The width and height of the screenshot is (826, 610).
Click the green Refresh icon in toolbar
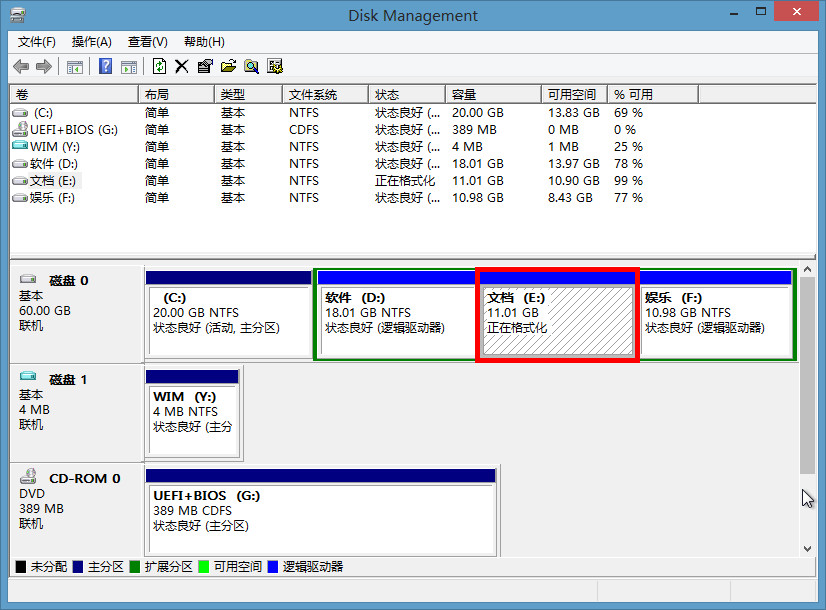tap(159, 67)
